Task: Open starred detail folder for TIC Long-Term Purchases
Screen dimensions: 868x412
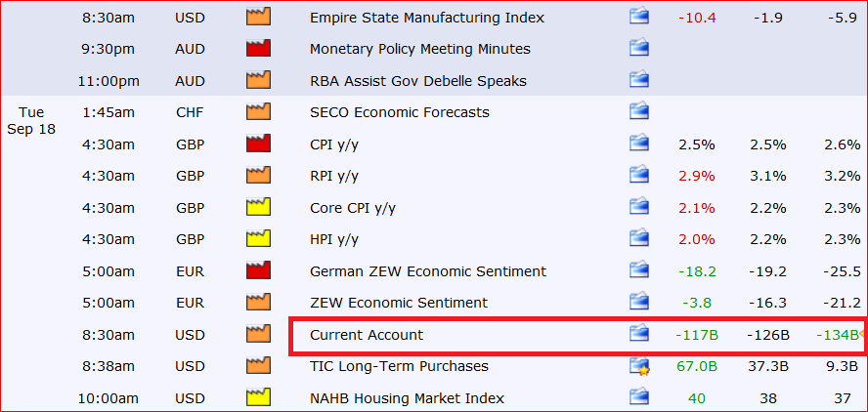Action: click(639, 367)
